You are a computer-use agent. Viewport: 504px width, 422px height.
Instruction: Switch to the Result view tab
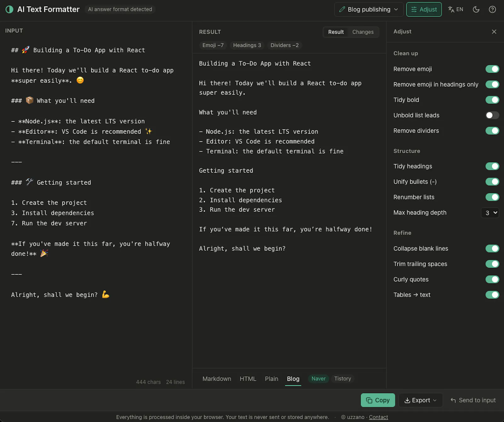coord(336,32)
